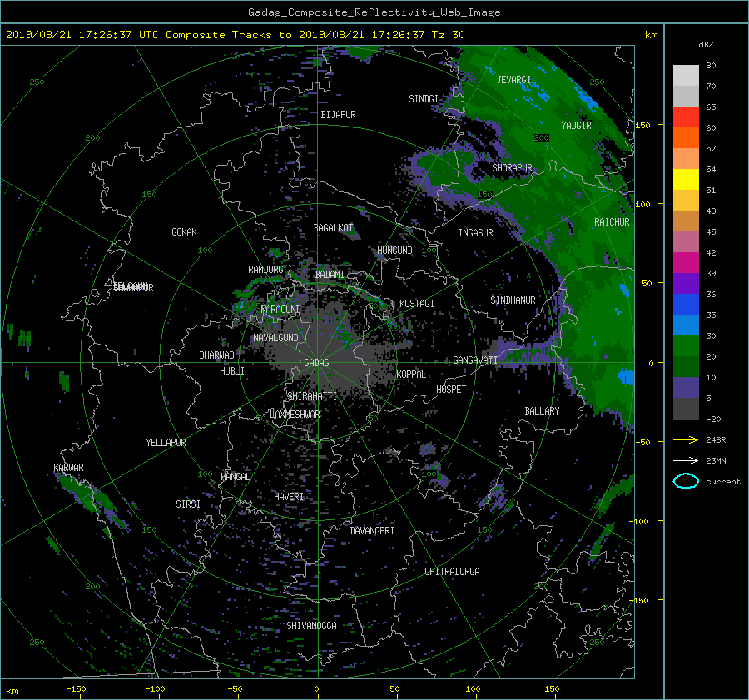The width and height of the screenshot is (749, 700).
Task: Click the yellow 24SR arrow in the legend
Action: 686,439
